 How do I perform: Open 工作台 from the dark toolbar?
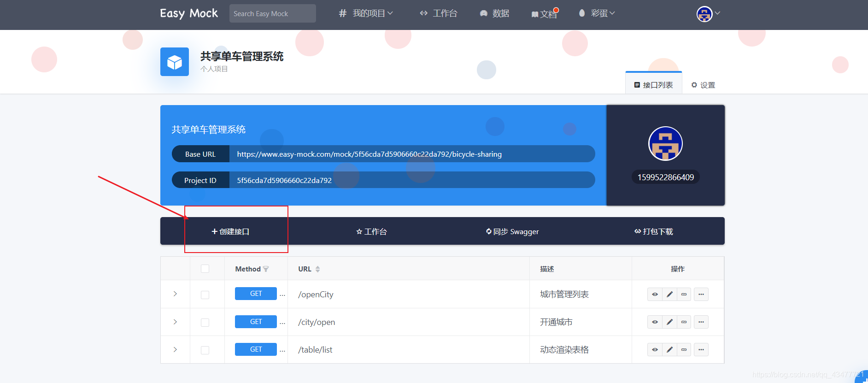click(371, 231)
